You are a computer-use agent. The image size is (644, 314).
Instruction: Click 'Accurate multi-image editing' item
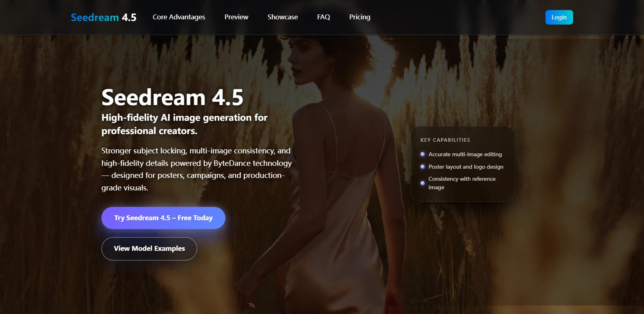465,154
